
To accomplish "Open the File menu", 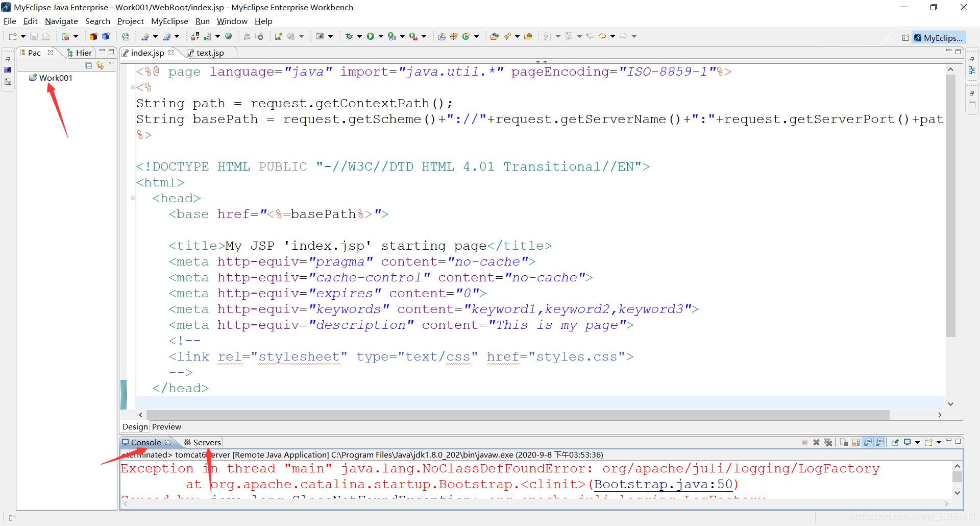I will coord(10,21).
